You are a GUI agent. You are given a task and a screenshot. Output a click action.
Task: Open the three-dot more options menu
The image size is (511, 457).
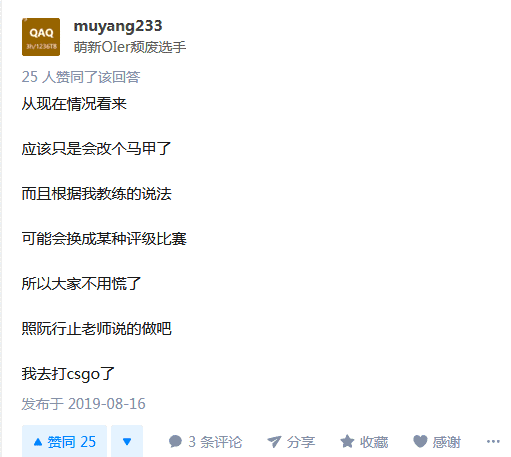(493, 442)
